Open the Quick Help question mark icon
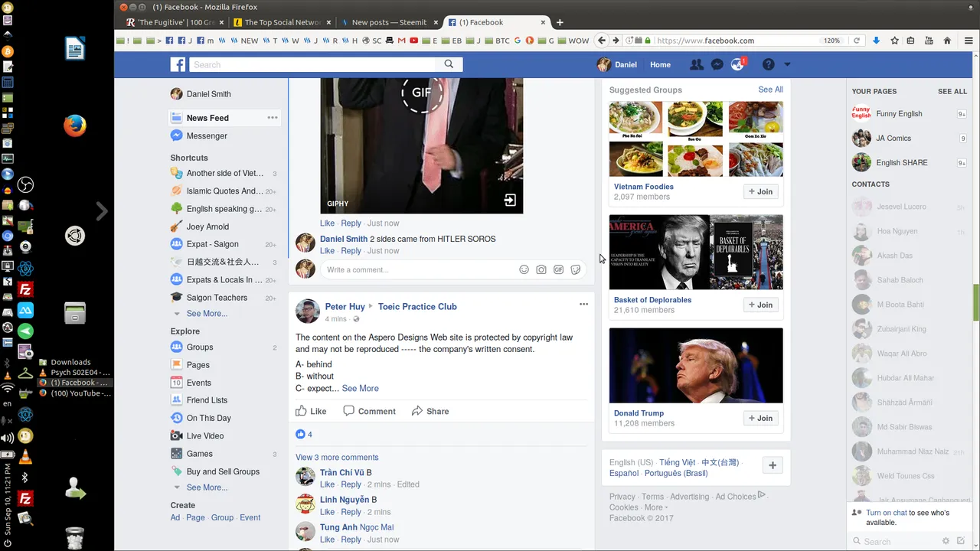Image resolution: width=980 pixels, height=551 pixels. coord(768,65)
